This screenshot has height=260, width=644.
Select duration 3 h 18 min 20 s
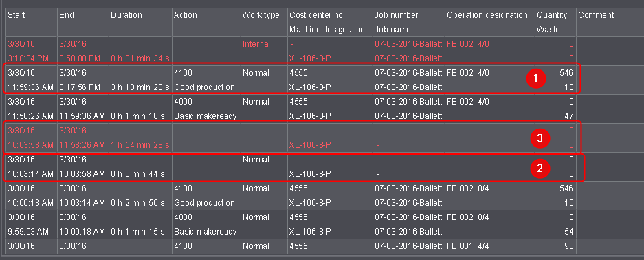(140, 87)
